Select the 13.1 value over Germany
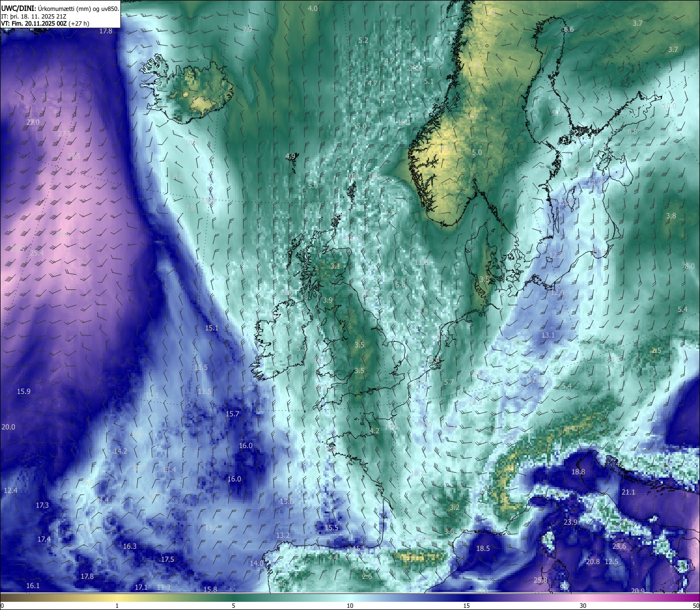Viewport: 700px width, 610px height. pos(548,335)
